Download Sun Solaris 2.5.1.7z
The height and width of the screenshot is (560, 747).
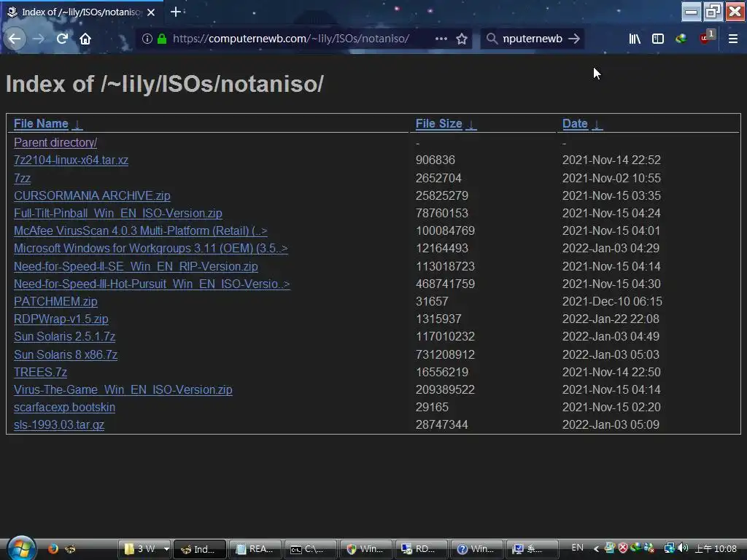[x=65, y=337]
